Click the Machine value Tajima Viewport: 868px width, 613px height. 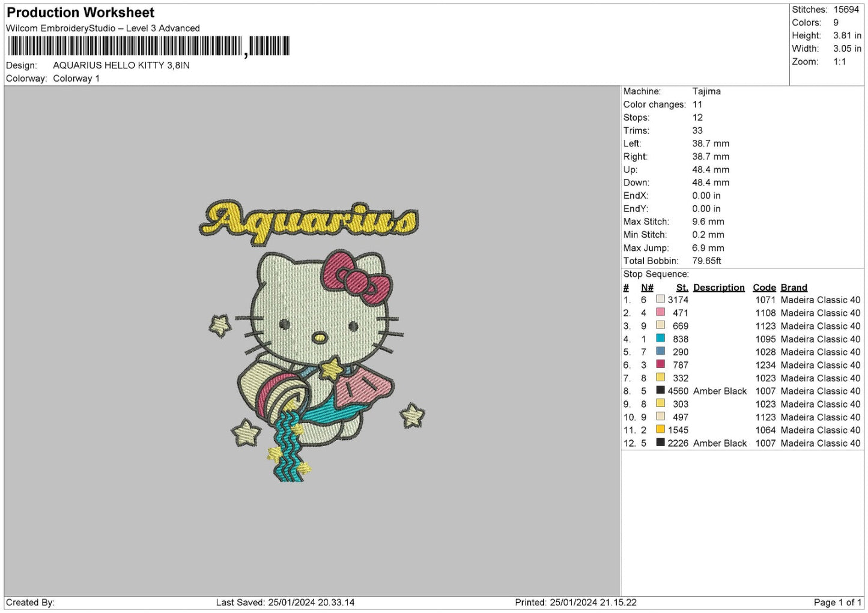(706, 91)
